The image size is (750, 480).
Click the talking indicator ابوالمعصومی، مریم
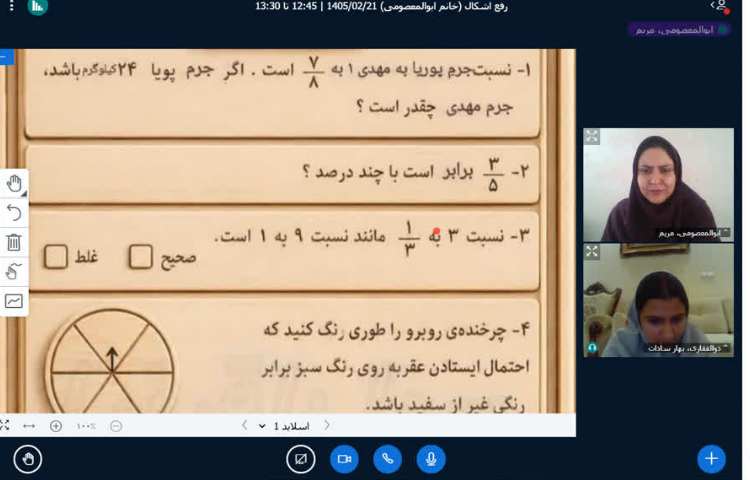[679, 30]
